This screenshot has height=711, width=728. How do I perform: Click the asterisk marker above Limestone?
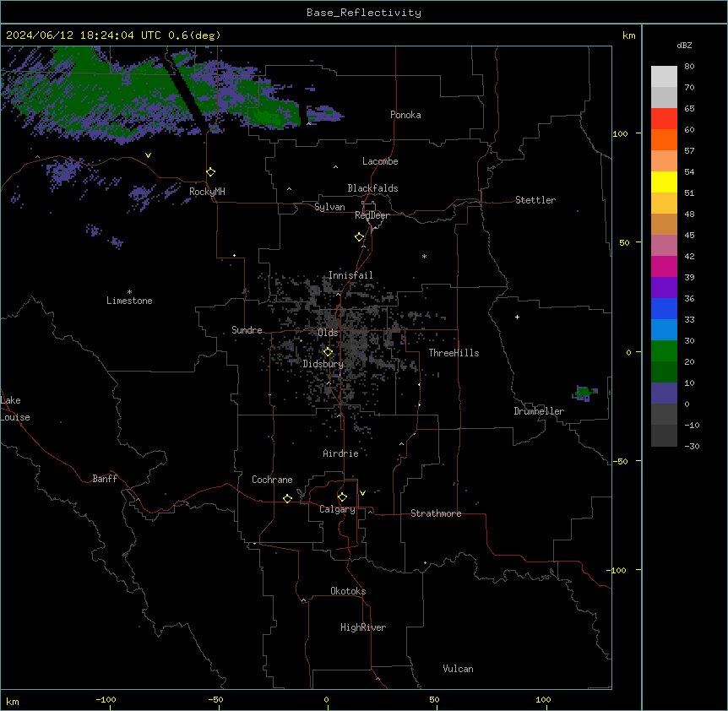click(x=129, y=292)
